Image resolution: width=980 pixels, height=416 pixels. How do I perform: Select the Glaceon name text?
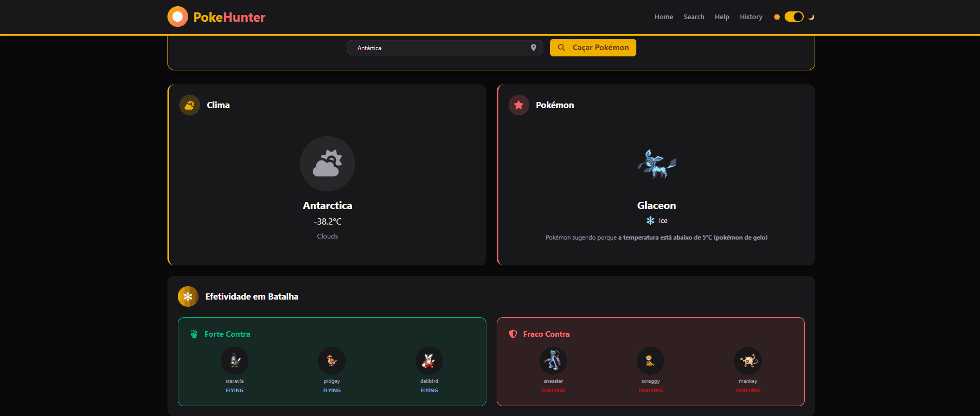[x=656, y=205]
